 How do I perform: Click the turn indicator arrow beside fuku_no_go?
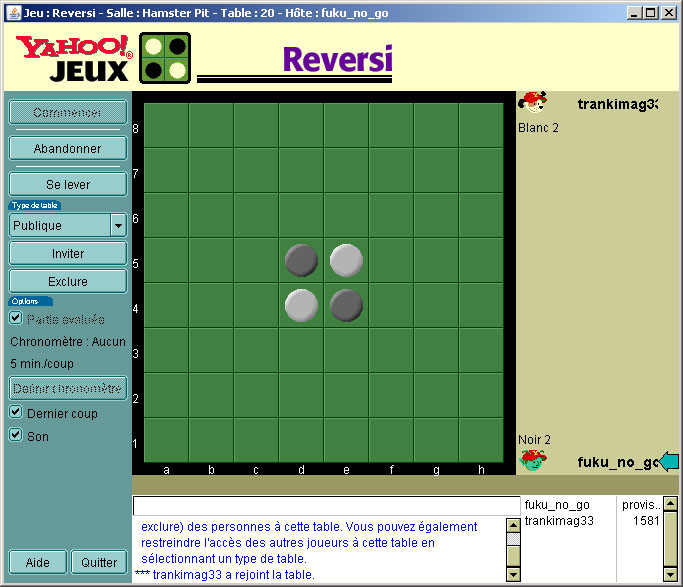point(669,462)
